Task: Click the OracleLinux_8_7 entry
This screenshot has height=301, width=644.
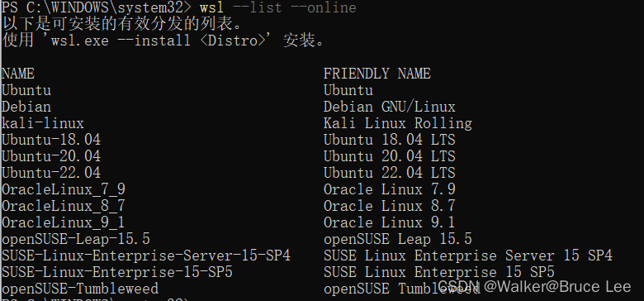Action: tap(64, 206)
